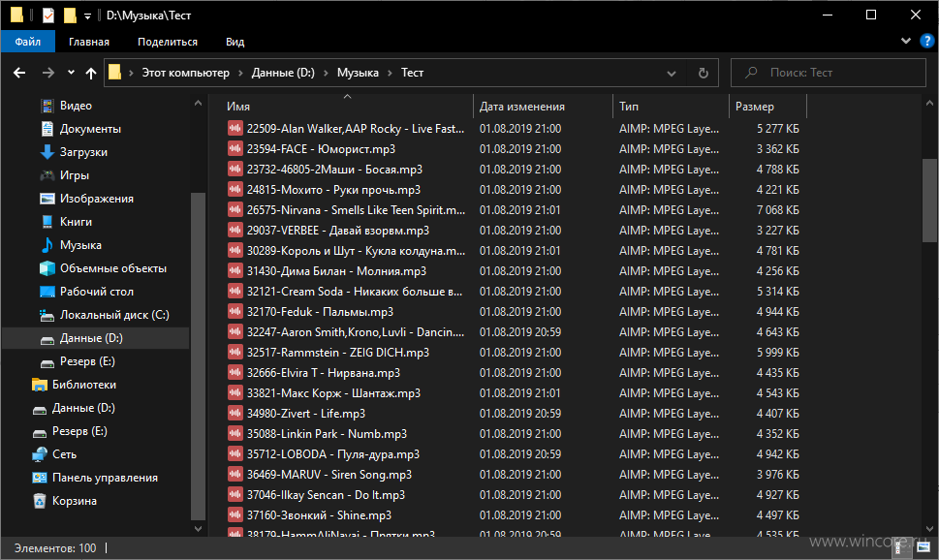The height and width of the screenshot is (560, 939).
Task: Click the Forward navigation arrow
Action: (x=47, y=73)
